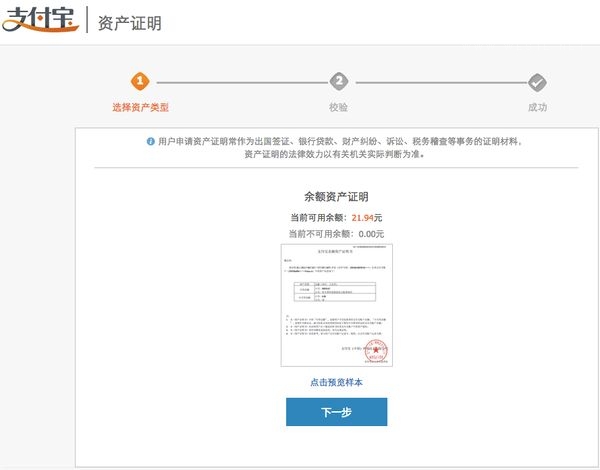Click the red stamp on the certificate sample
This screenshot has width=600, height=470.
pyautogui.click(x=376, y=352)
